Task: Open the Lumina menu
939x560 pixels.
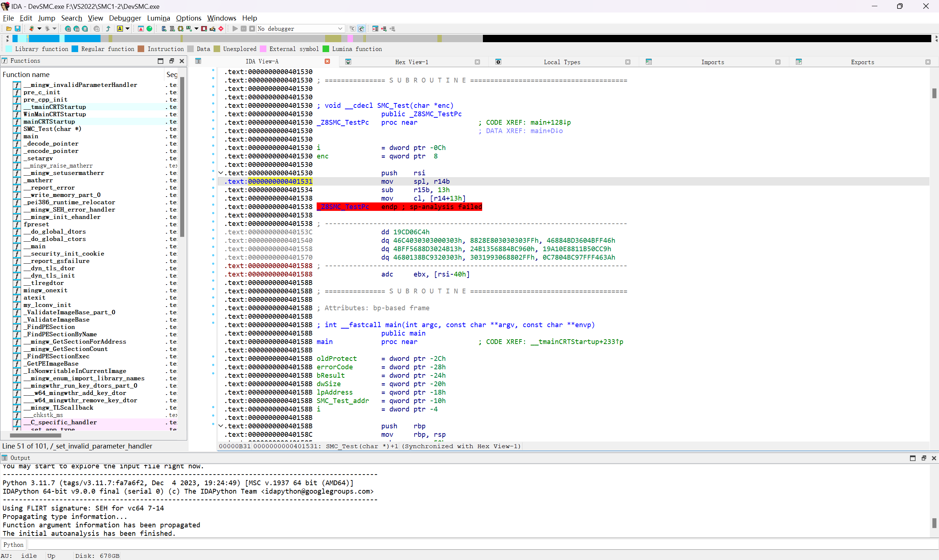Action: tap(159, 18)
